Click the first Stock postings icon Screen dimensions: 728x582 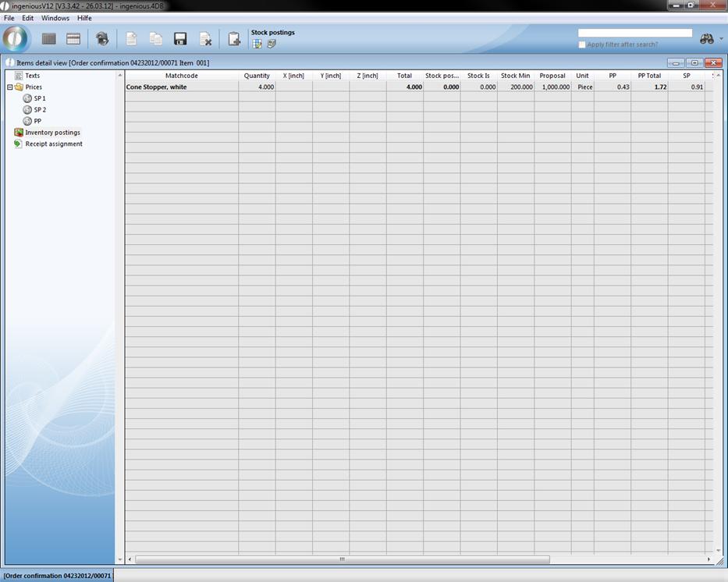[x=257, y=44]
